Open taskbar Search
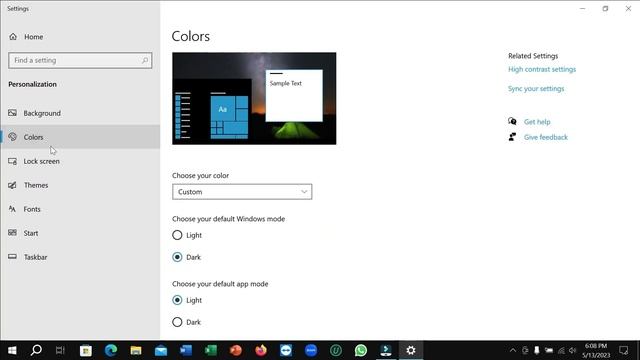The image size is (640, 360). click(x=36, y=350)
